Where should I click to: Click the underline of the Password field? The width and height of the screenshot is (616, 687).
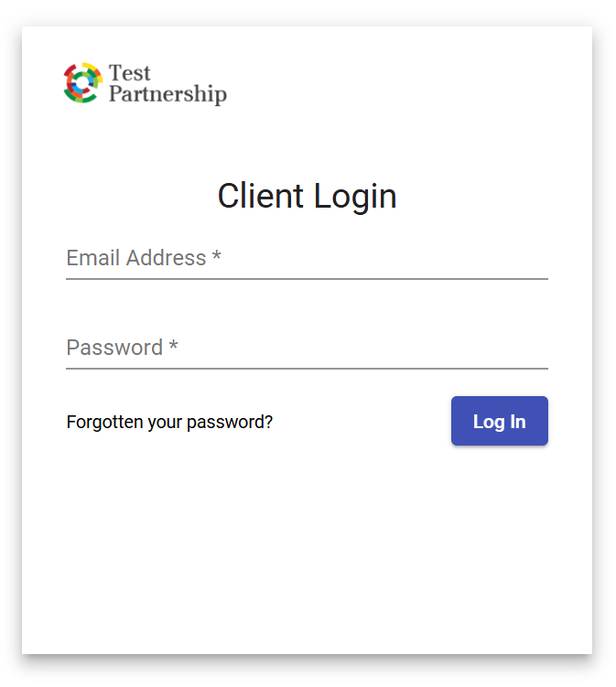pos(307,369)
